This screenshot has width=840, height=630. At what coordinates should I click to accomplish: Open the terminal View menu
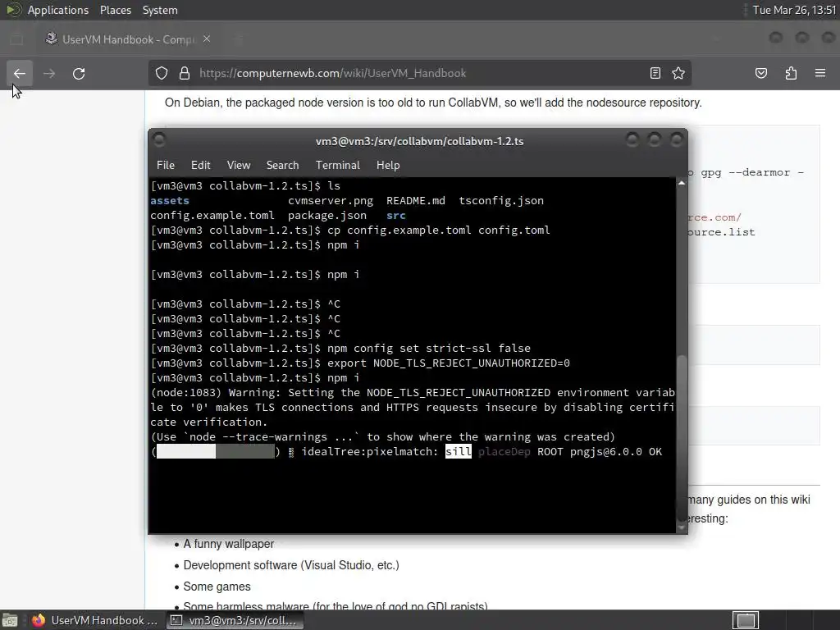pyautogui.click(x=239, y=165)
